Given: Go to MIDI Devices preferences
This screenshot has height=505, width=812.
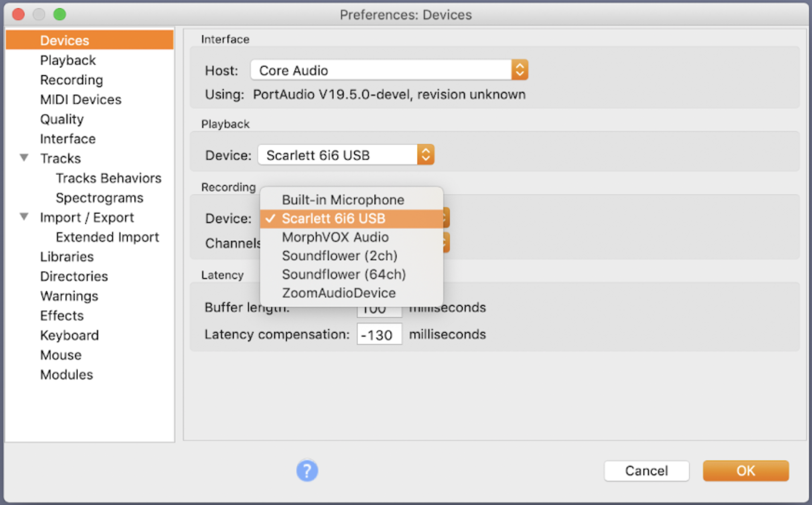Looking at the screenshot, I should pos(81,99).
